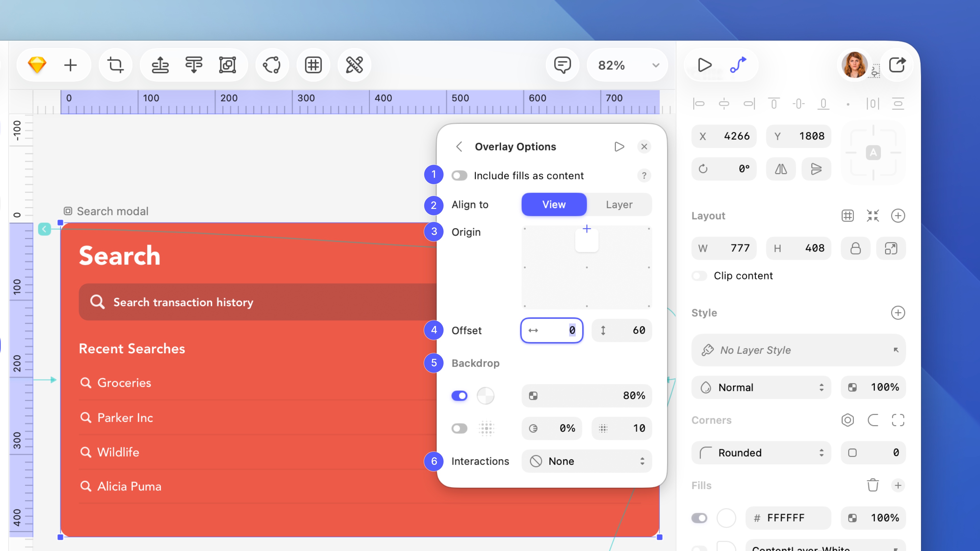Viewport: 980px width, 551px height.
Task: Click the bring forward icon
Action: (160, 65)
